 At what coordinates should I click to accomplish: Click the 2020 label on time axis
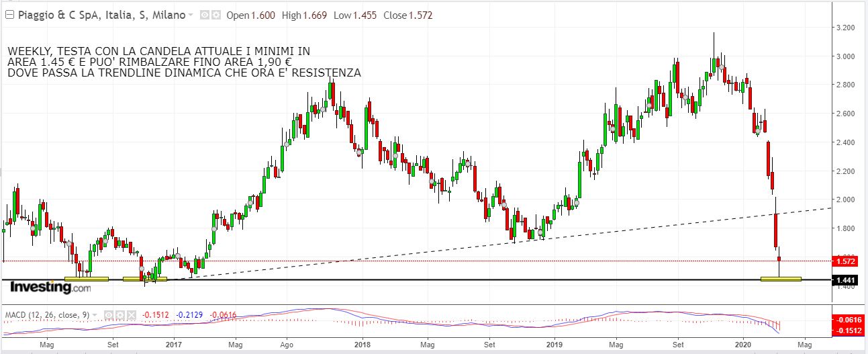click(x=744, y=344)
